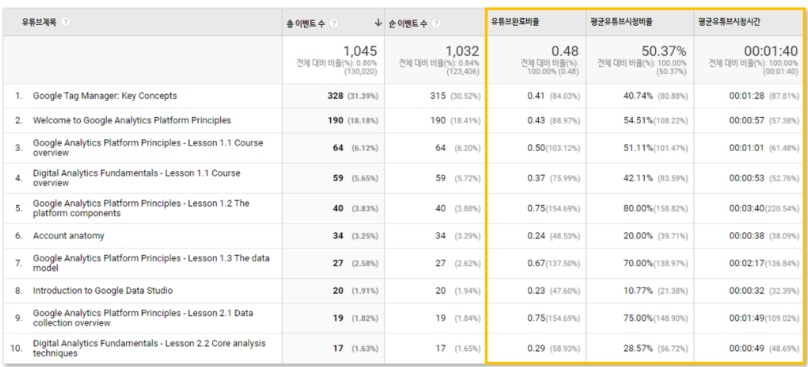The image size is (808, 367).
Task: Select watch time 00:00:57 cell
Action: [746, 120]
